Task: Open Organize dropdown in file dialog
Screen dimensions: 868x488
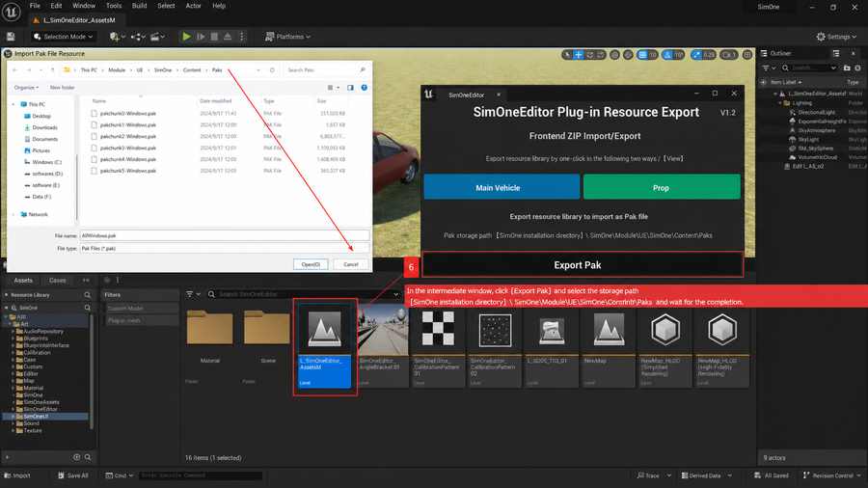Action: click(x=26, y=88)
